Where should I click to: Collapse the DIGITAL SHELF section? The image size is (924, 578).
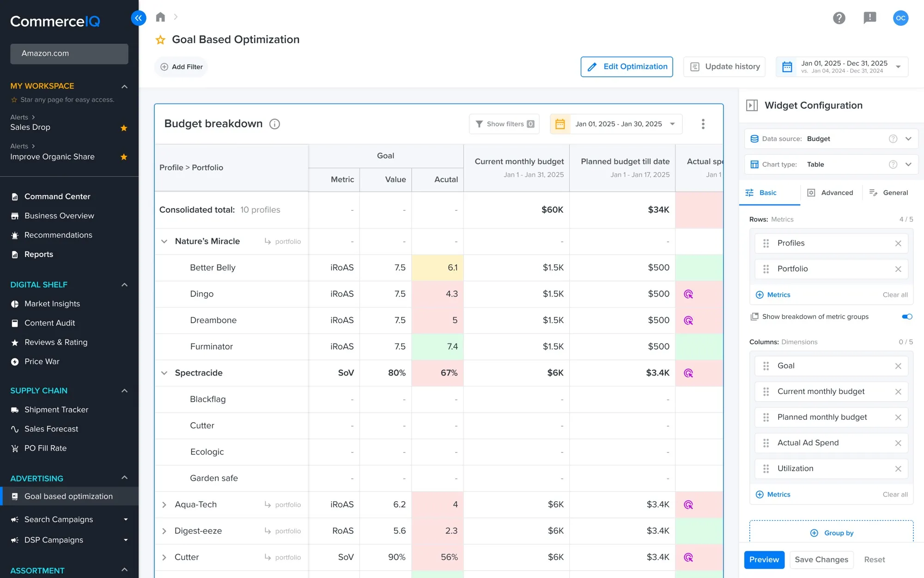click(x=124, y=285)
